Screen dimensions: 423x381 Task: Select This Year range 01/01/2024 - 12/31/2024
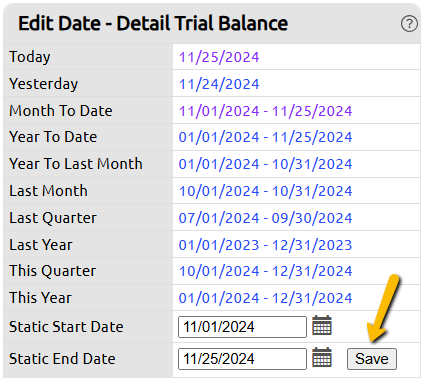click(265, 298)
